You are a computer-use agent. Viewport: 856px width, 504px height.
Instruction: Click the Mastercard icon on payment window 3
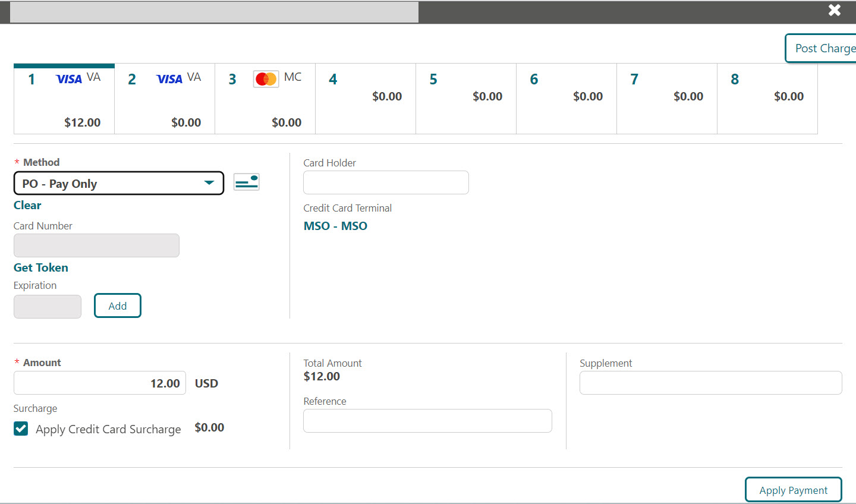point(266,78)
